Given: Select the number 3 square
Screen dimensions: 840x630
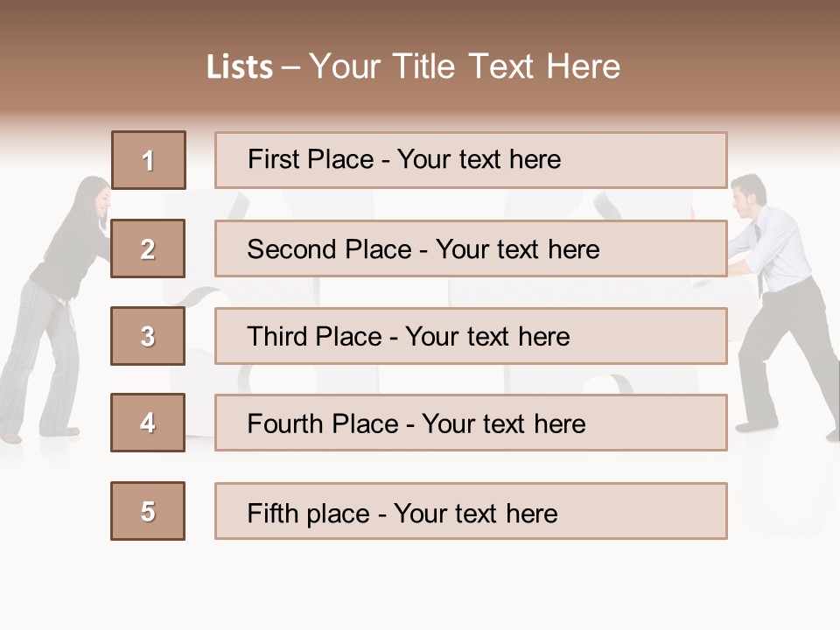Looking at the screenshot, I should (x=148, y=336).
